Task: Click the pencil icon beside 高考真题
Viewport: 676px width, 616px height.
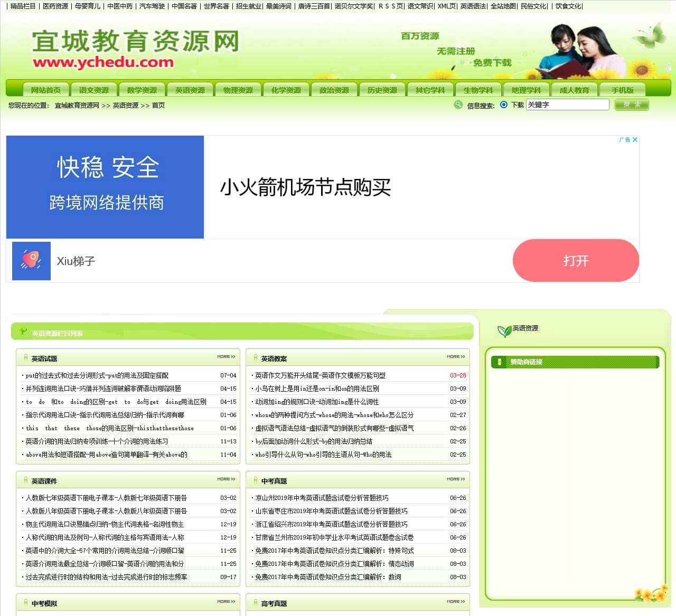Action: [255, 602]
